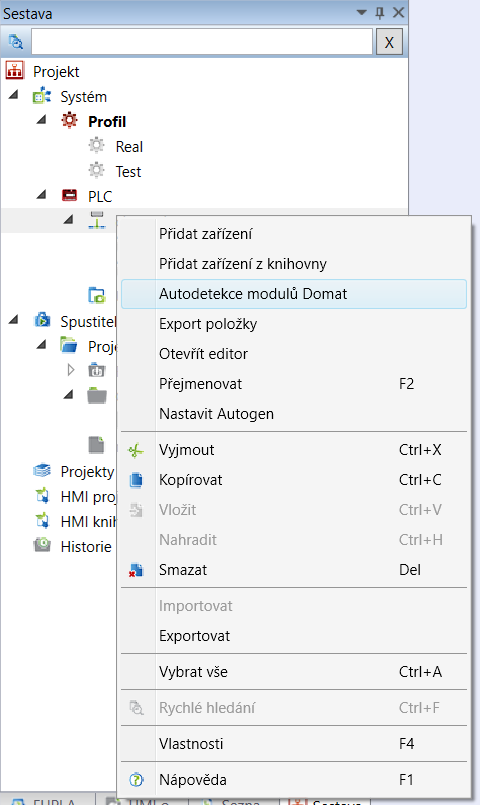
Task: Click the red Profil gear icon
Action: pyautogui.click(x=69, y=121)
